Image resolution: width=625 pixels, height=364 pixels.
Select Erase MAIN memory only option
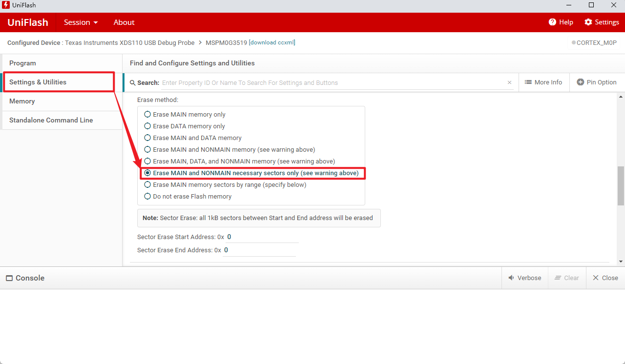[147, 114]
